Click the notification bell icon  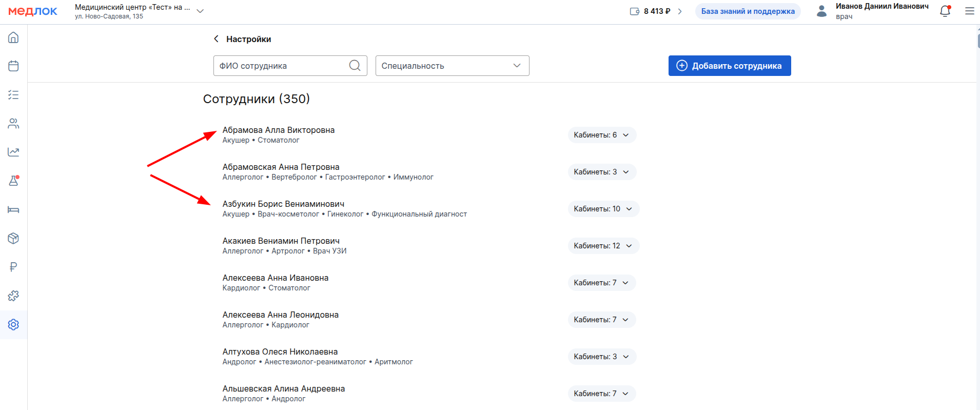[945, 11]
